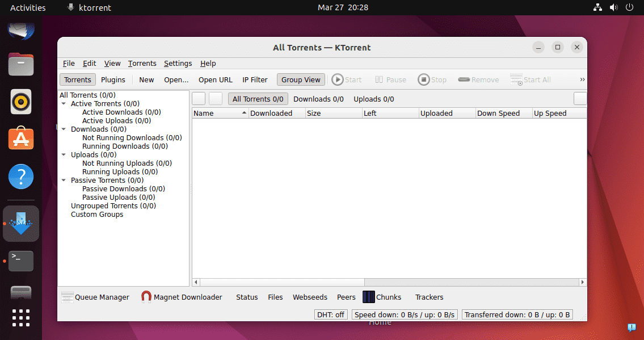Open the Trackers panel

429,297
